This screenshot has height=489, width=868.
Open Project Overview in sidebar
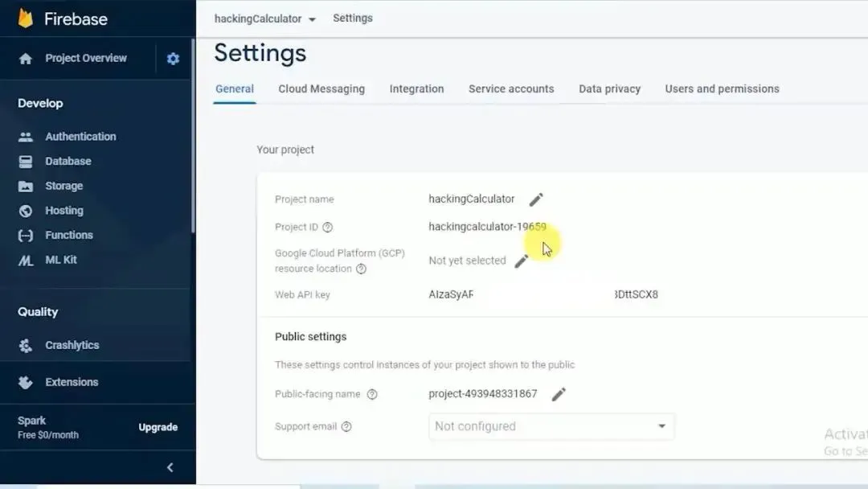(x=85, y=58)
